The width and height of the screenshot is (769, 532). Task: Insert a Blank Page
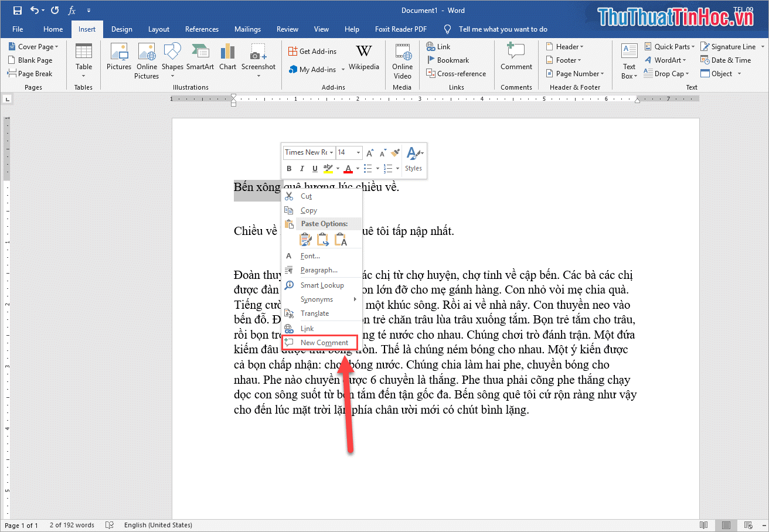click(30, 60)
